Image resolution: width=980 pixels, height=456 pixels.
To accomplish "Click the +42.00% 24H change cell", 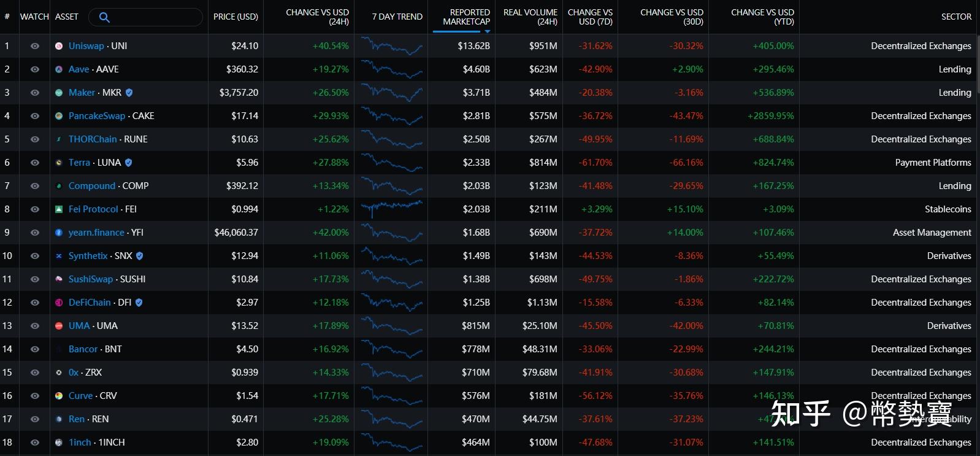I will (331, 233).
